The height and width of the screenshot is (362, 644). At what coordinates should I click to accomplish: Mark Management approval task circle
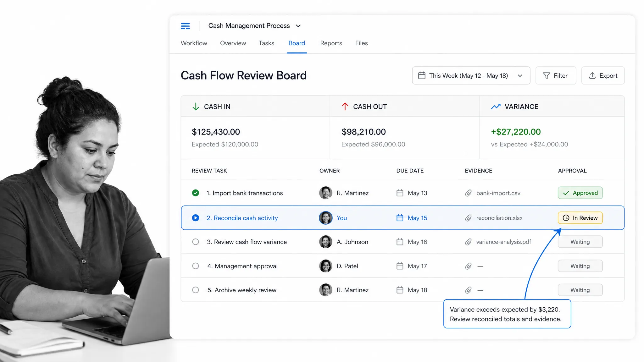(x=196, y=266)
